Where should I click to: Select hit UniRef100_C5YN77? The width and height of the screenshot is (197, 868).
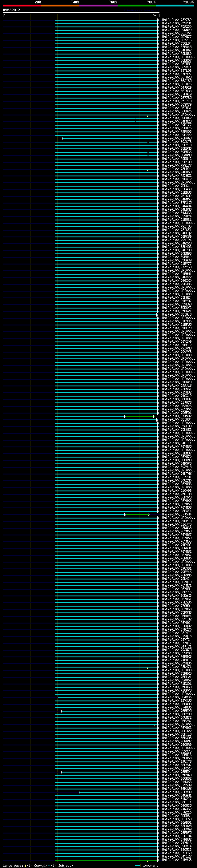177,37
